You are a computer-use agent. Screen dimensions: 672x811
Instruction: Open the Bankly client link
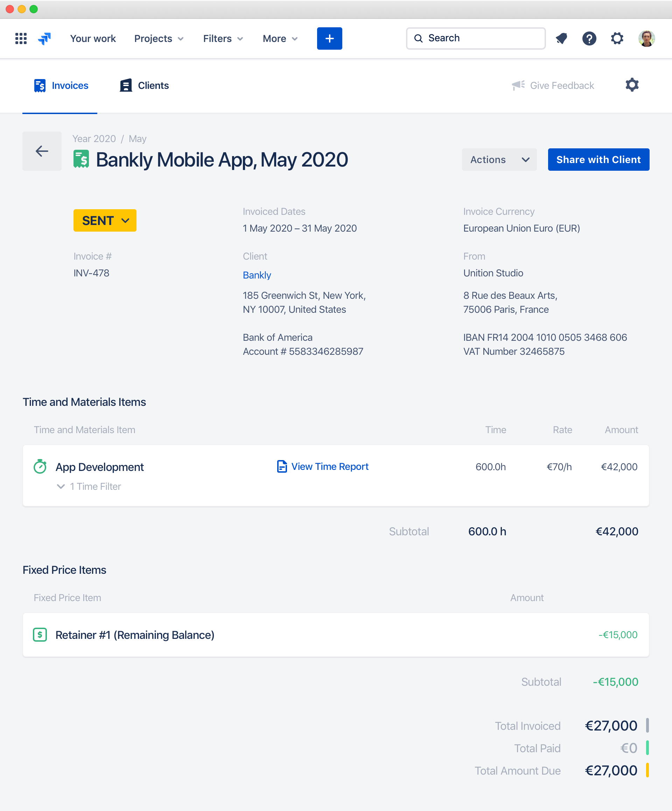click(x=257, y=275)
